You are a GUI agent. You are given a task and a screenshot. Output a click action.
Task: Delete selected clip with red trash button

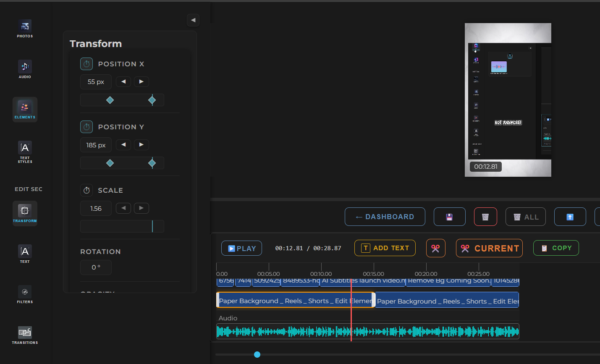(x=485, y=217)
